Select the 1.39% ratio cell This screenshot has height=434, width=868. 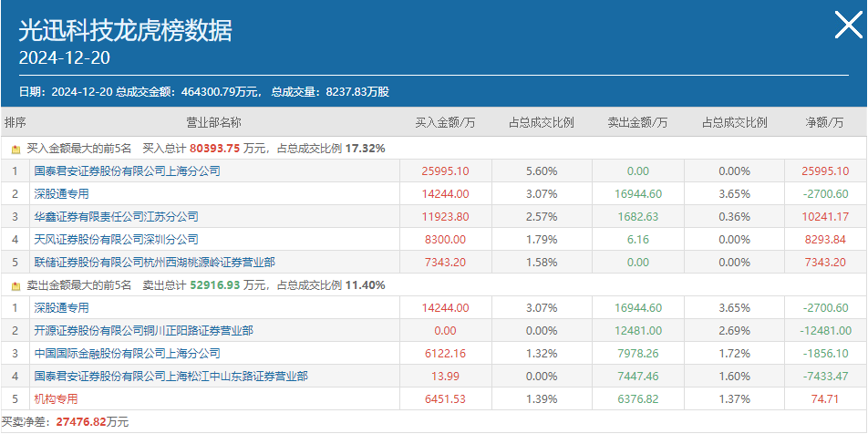[542, 398]
